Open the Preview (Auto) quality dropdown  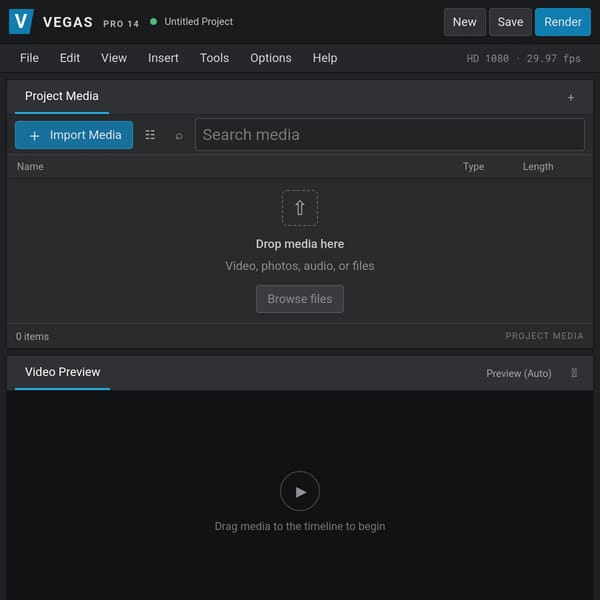[518, 373]
